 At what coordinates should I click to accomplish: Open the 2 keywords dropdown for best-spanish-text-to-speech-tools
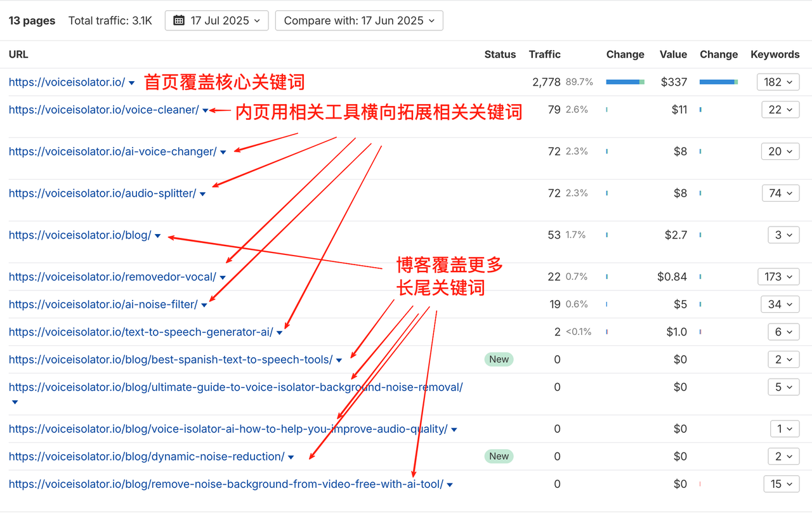(784, 360)
